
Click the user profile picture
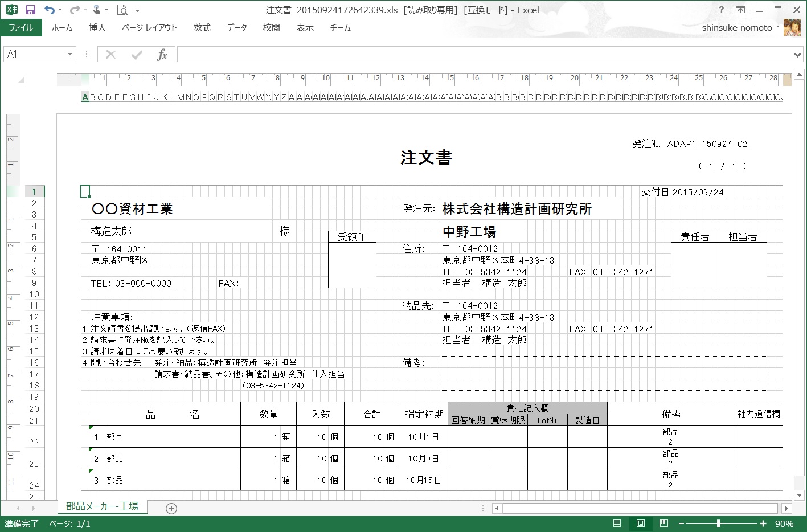point(792,27)
